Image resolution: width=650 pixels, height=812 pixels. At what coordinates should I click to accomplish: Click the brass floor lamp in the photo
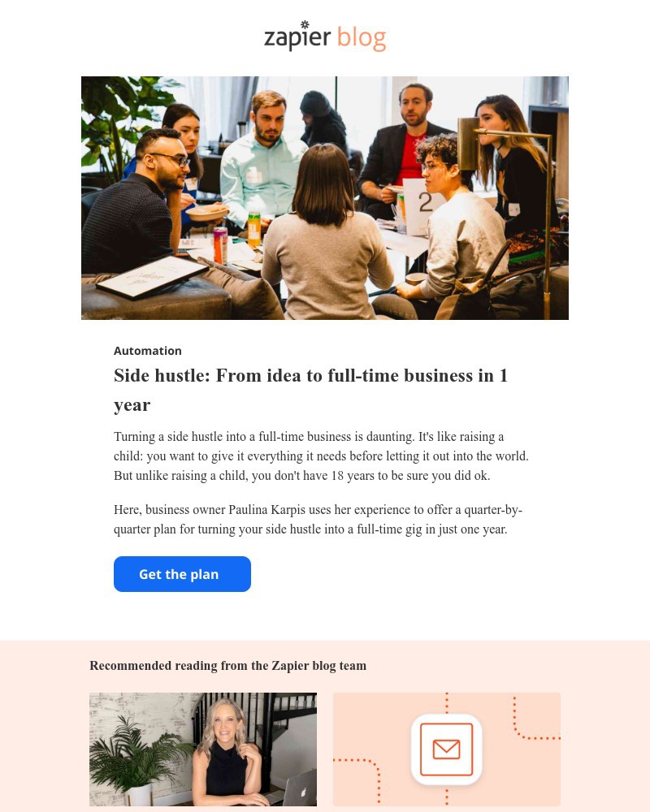pyautogui.click(x=505, y=207)
